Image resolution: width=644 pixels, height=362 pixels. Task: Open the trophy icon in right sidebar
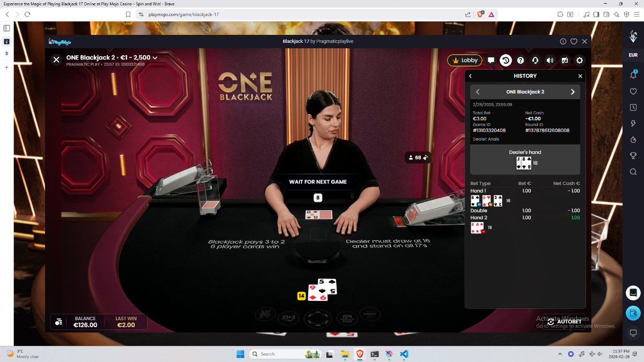tap(633, 156)
